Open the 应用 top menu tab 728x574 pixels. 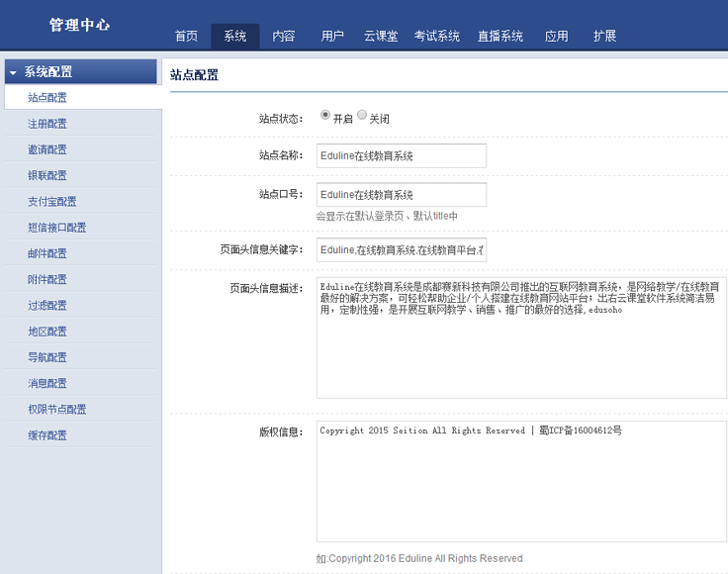(556, 37)
